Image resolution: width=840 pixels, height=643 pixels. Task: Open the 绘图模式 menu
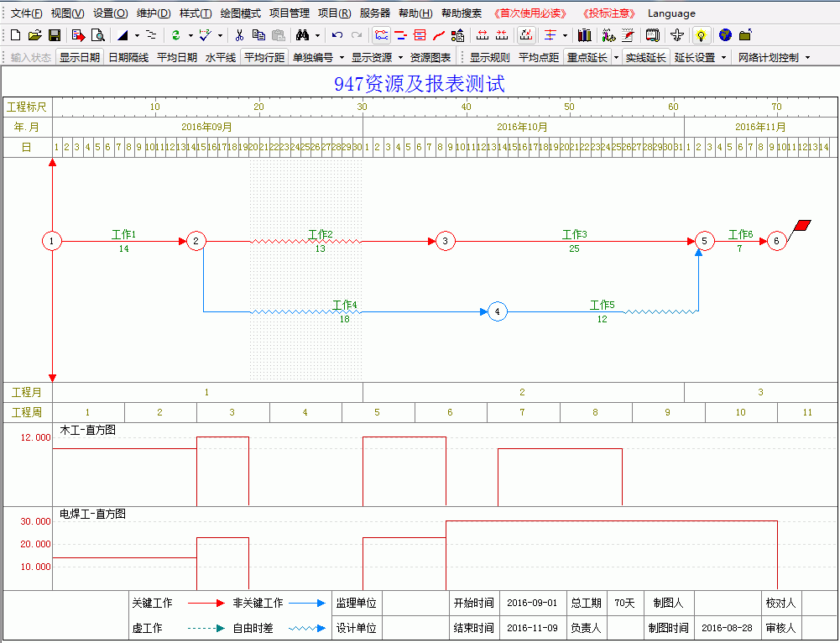[x=241, y=13]
